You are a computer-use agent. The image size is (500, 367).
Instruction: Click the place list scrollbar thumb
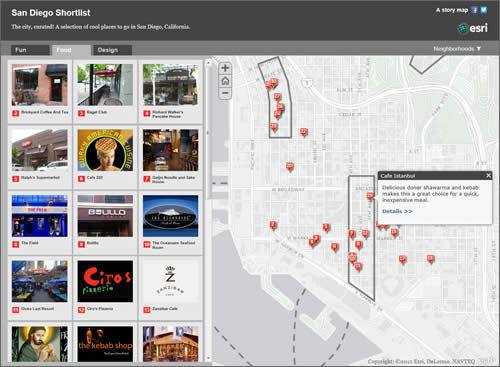click(209, 132)
